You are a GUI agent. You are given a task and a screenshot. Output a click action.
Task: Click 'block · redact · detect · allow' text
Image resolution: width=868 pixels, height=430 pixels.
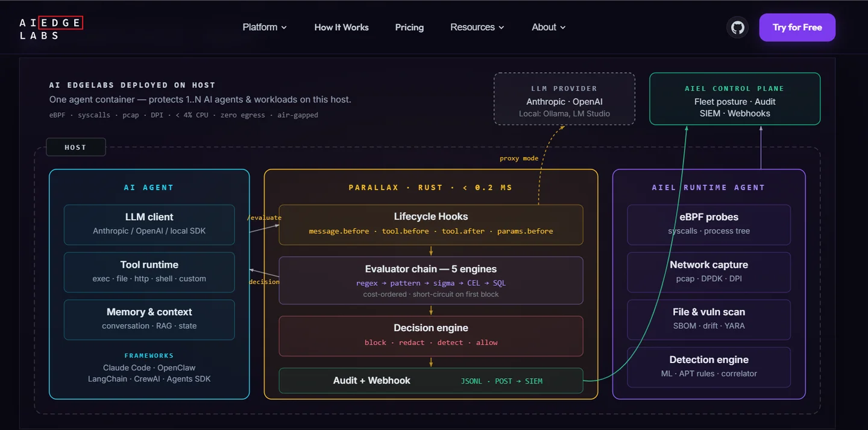pos(431,343)
